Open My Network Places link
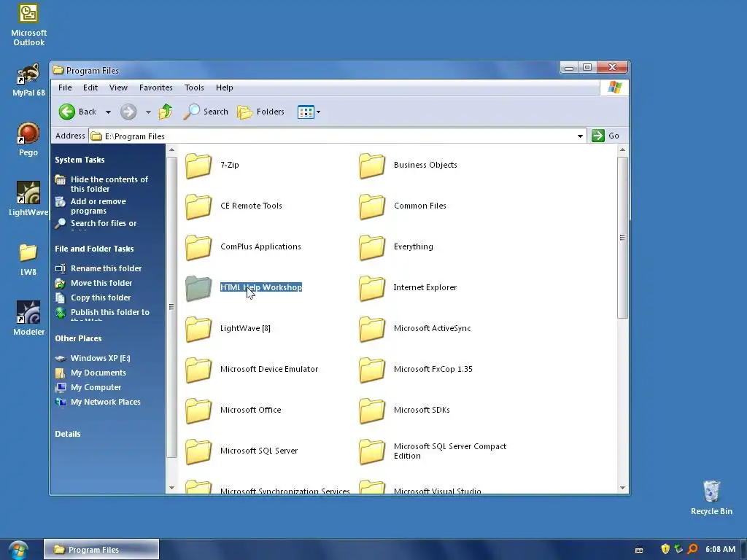Image resolution: width=747 pixels, height=560 pixels. point(98,402)
